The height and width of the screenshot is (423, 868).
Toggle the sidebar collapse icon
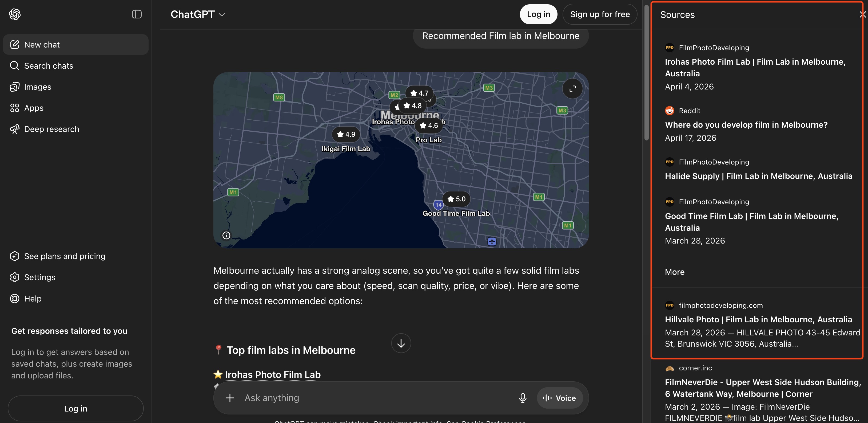coord(137,14)
